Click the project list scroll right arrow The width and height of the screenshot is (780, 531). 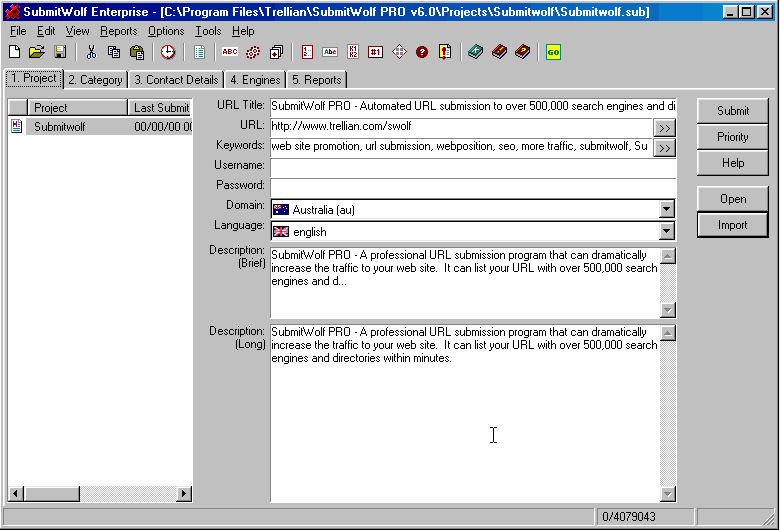click(x=184, y=494)
